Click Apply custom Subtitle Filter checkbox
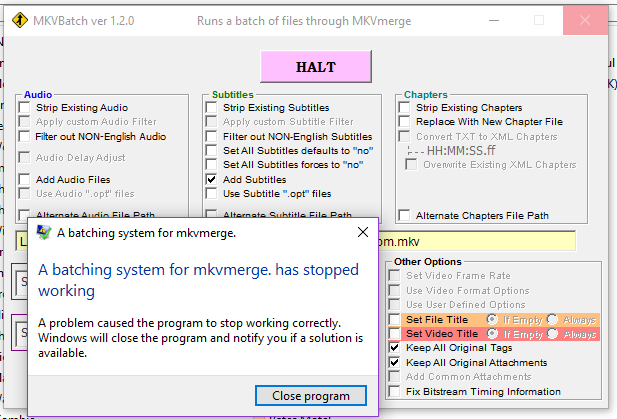 [x=211, y=122]
